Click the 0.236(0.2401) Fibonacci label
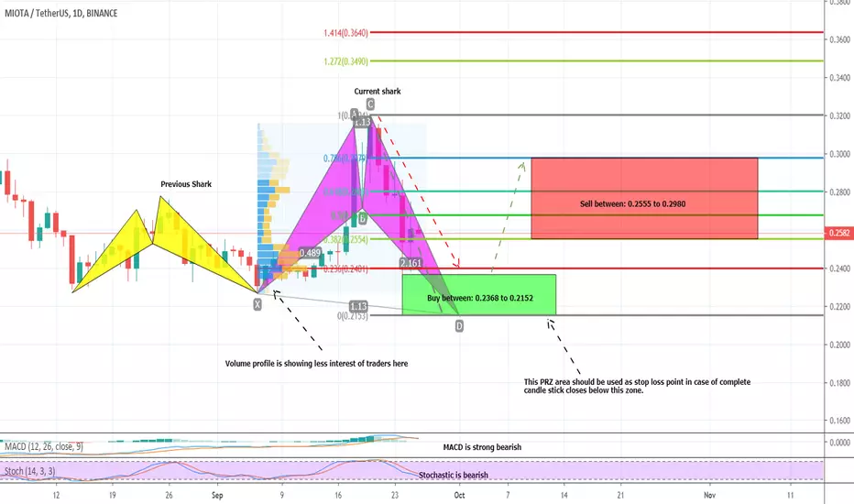The height and width of the screenshot is (504, 854). [x=345, y=269]
